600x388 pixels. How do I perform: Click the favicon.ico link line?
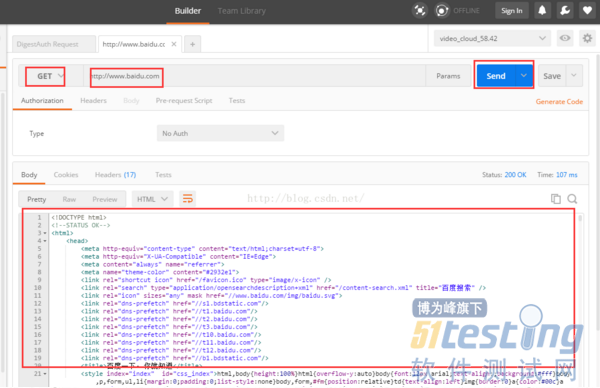pyautogui.click(x=206, y=280)
